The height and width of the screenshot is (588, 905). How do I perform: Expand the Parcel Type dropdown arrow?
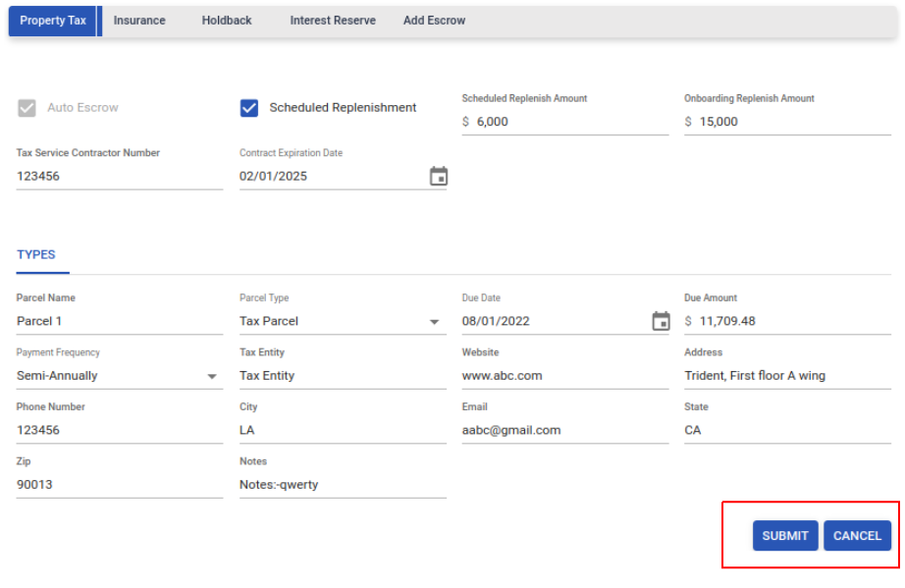(434, 322)
